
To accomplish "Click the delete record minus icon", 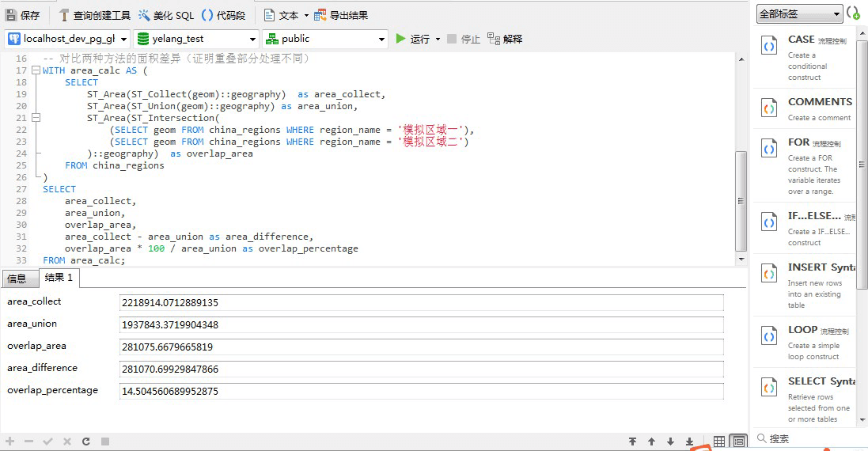I will [28, 441].
